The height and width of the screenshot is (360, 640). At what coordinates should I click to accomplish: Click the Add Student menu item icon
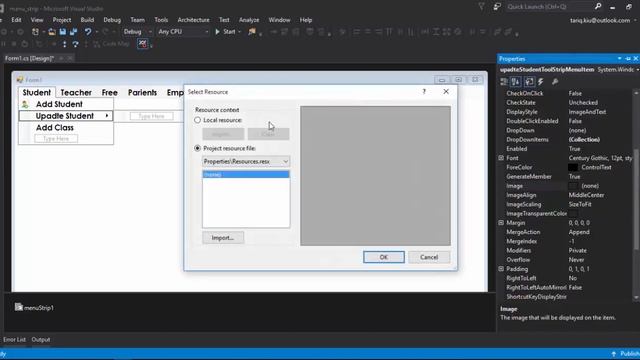pos(25,104)
